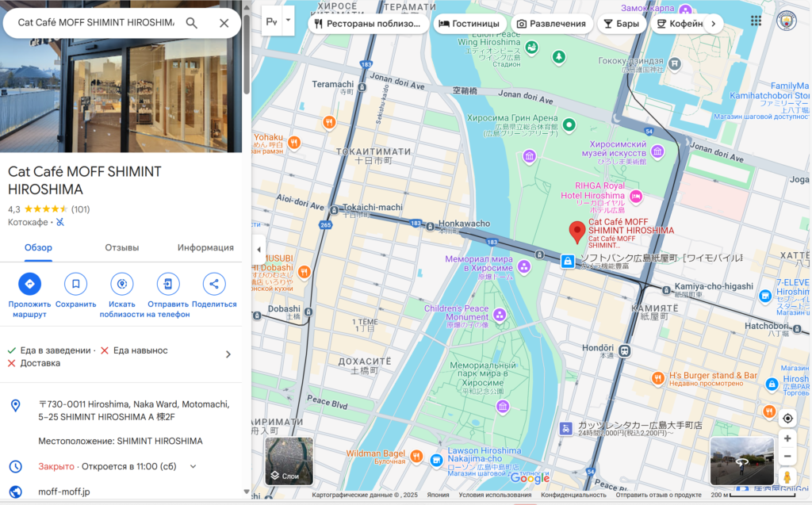This screenshot has height=505, width=812.
Task: Click the Lawson Hiroshima Nakajima-cho marker
Action: pos(437,460)
